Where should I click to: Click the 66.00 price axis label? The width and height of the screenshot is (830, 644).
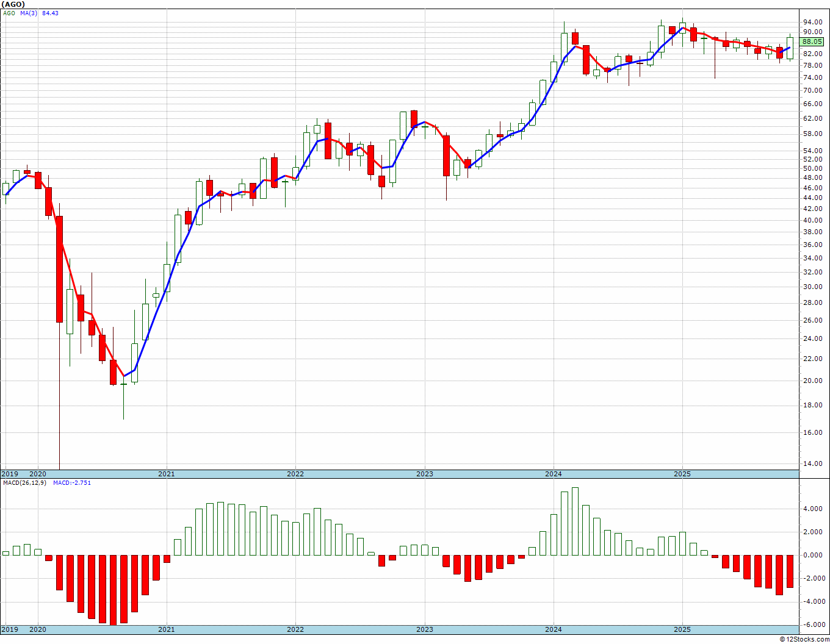812,104
